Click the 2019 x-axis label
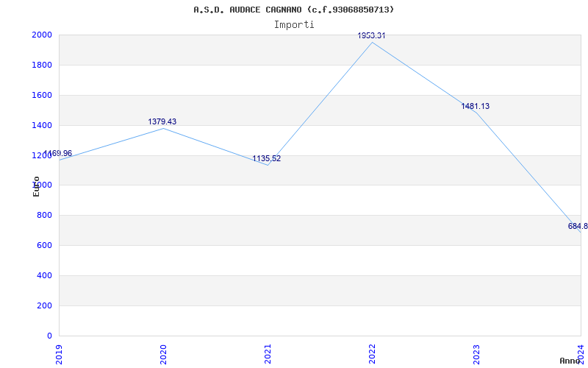The height and width of the screenshot is (368, 588). [x=59, y=355]
